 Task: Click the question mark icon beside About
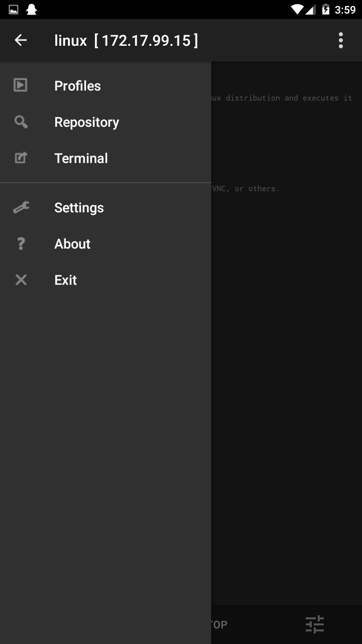point(21,244)
